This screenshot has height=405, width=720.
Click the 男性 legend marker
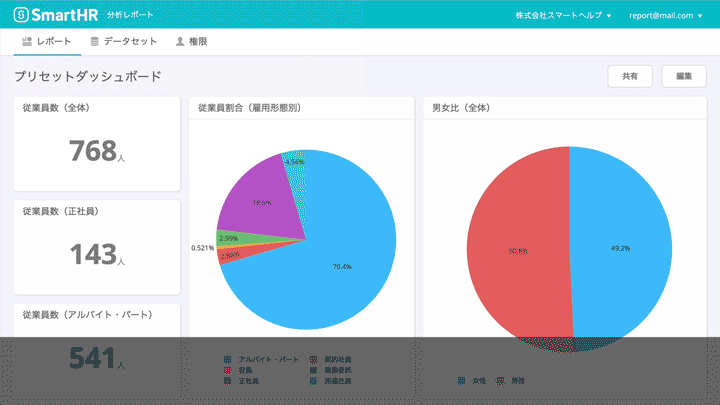499,381
